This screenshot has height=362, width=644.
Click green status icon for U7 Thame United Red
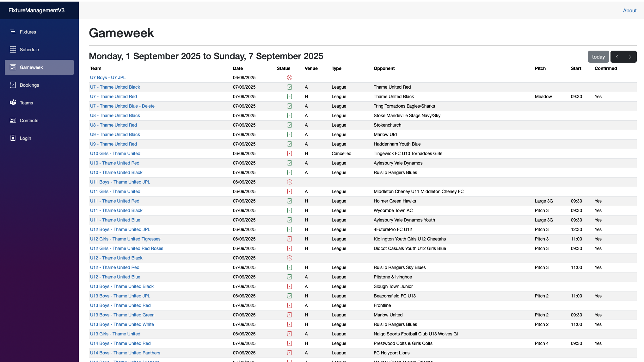pyautogui.click(x=289, y=97)
